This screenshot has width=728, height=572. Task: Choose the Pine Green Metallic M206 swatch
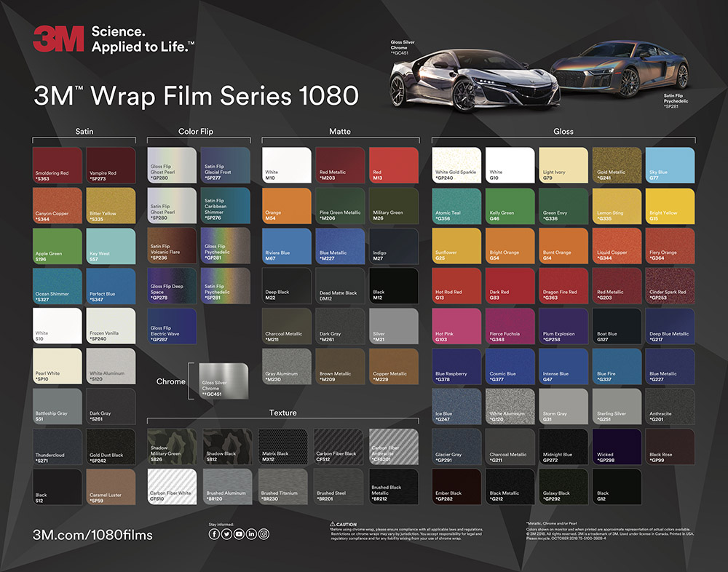340,206
